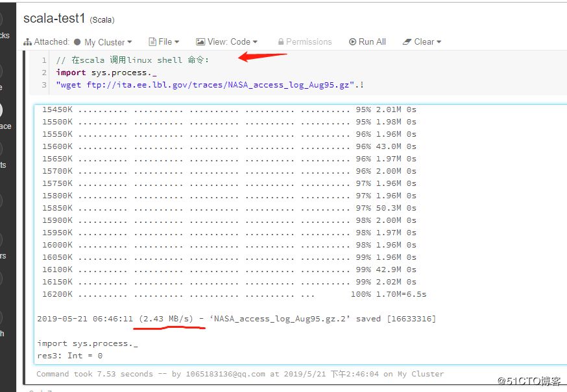
Task: Click the comment line on code line 1
Action: pyautogui.click(x=132, y=60)
